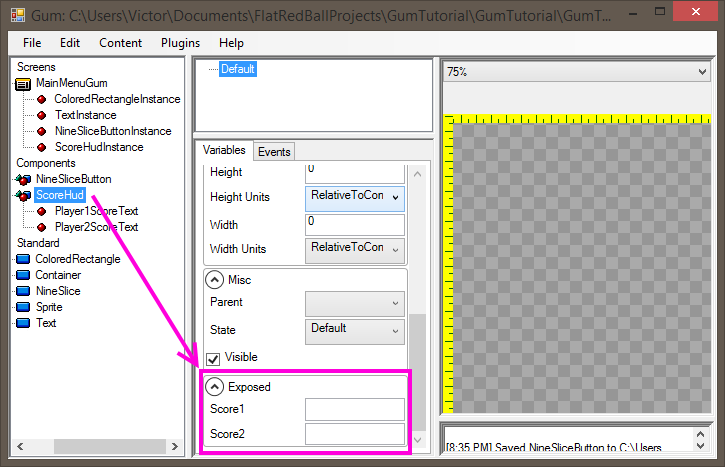Click the Score1 input field
The width and height of the screenshot is (725, 467).
pyautogui.click(x=354, y=409)
